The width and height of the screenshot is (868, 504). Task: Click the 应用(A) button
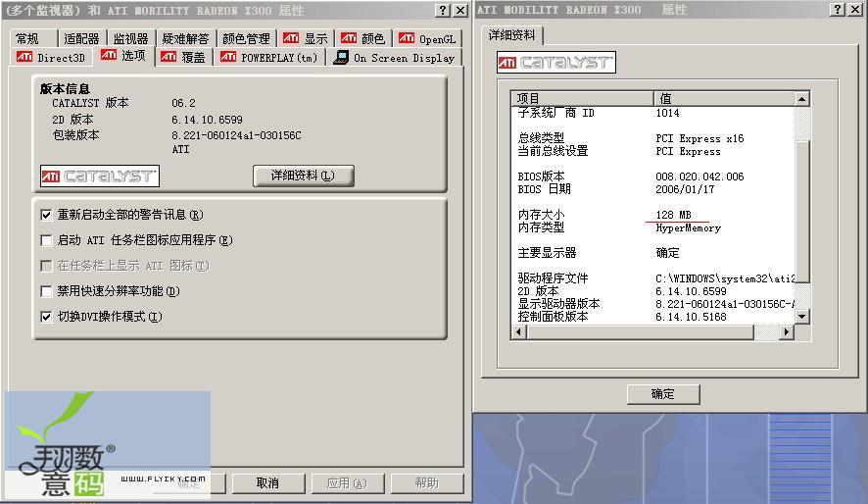pos(347,483)
